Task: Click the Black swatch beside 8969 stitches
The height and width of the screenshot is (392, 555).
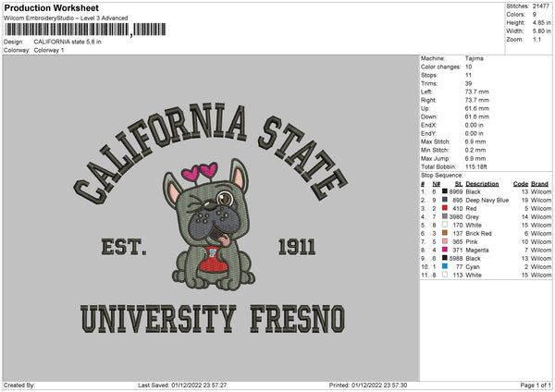Action: coord(445,191)
